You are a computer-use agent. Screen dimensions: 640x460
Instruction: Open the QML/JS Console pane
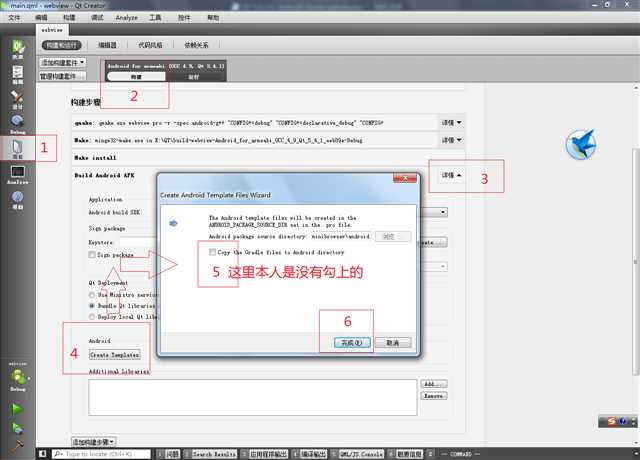357,454
